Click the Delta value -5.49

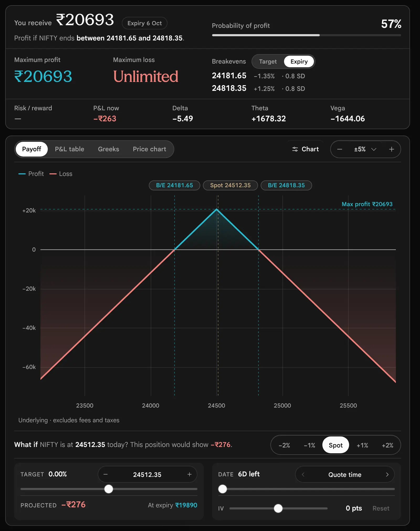[x=183, y=118]
